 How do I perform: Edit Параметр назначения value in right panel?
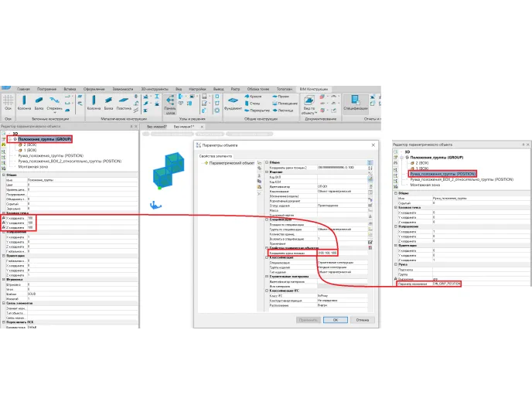tap(481, 284)
